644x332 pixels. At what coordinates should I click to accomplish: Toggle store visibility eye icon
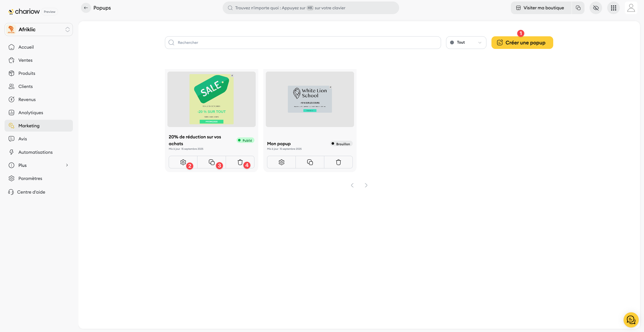596,8
